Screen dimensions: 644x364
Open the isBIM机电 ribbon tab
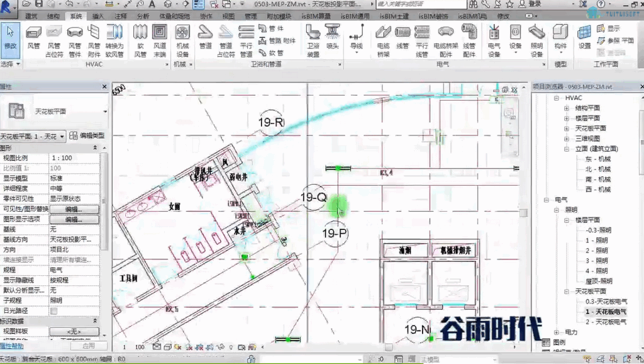[472, 16]
